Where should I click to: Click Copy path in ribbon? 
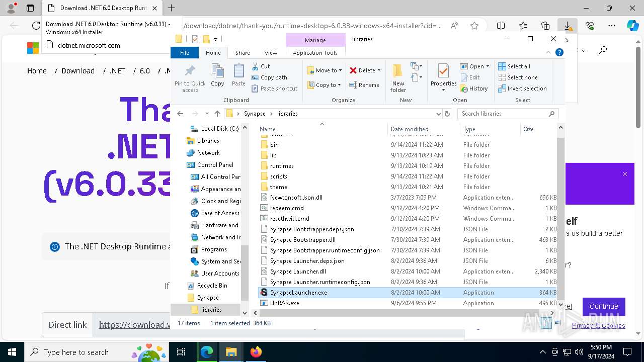point(269,77)
